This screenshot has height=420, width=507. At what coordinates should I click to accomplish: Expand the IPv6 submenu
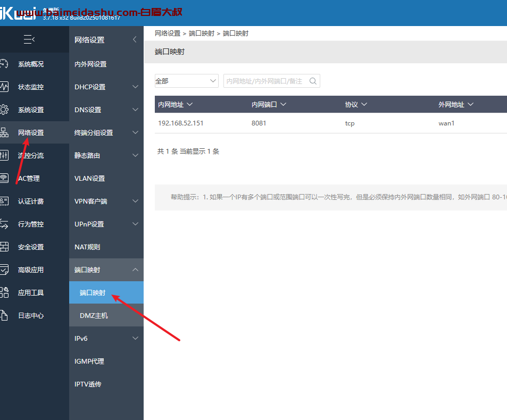click(136, 338)
